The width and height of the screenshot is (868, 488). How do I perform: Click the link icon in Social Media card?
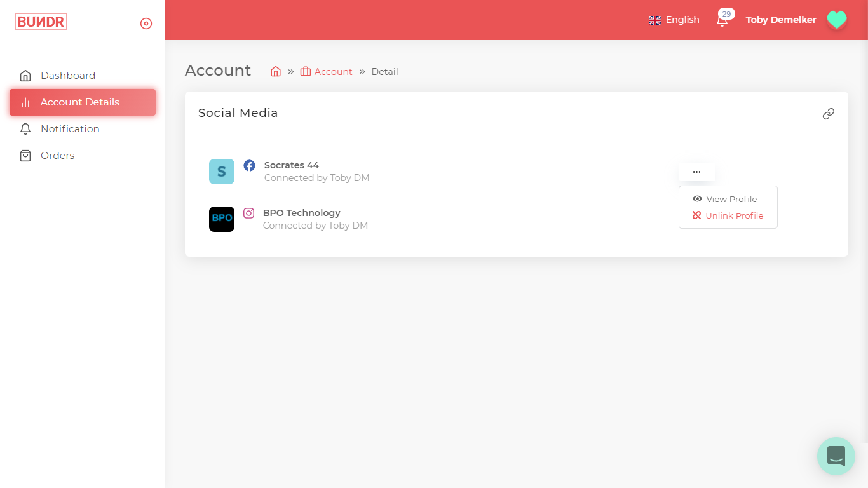click(829, 114)
